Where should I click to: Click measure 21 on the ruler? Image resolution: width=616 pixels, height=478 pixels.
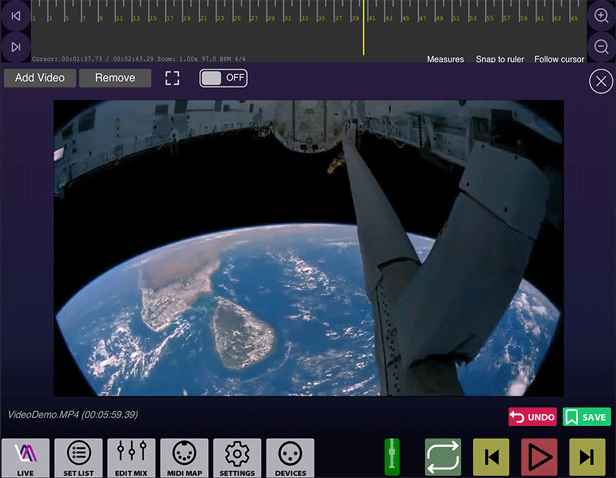203,18
